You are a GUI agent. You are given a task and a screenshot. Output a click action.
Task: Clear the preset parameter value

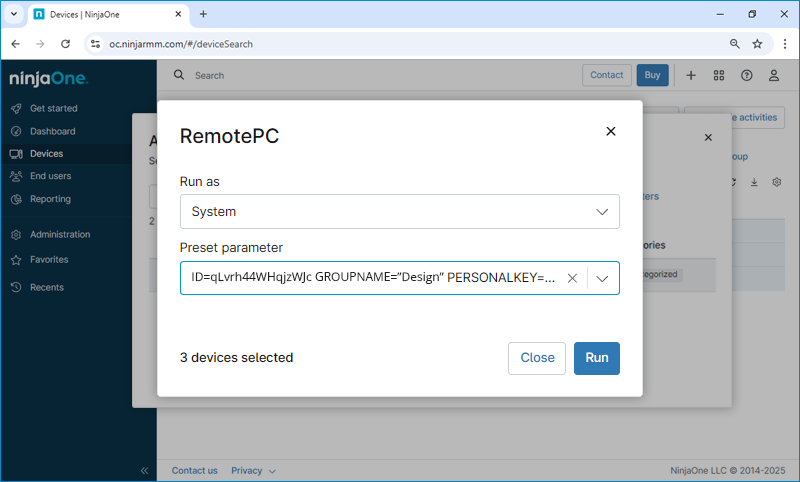pyautogui.click(x=572, y=278)
